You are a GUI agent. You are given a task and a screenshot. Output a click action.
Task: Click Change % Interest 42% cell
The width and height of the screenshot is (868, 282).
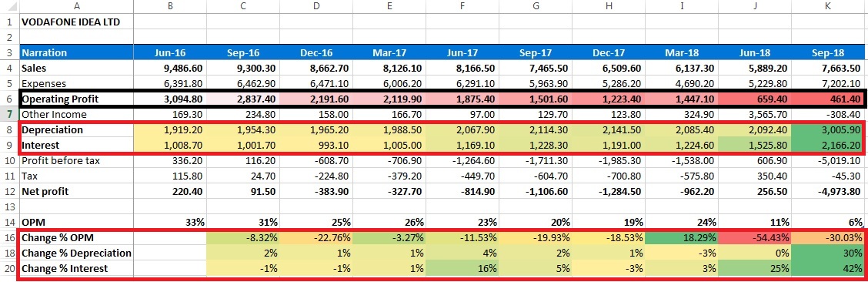coord(829,269)
